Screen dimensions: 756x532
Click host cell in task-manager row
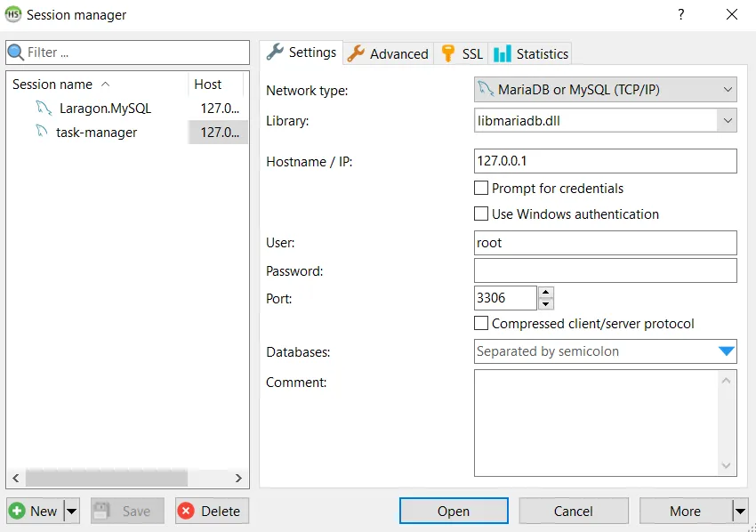pyautogui.click(x=220, y=133)
